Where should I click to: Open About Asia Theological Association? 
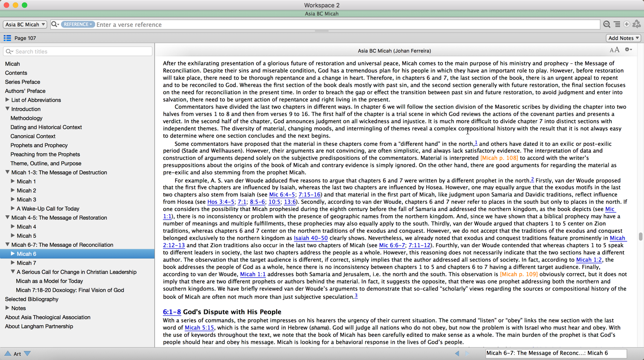[x=48, y=317]
